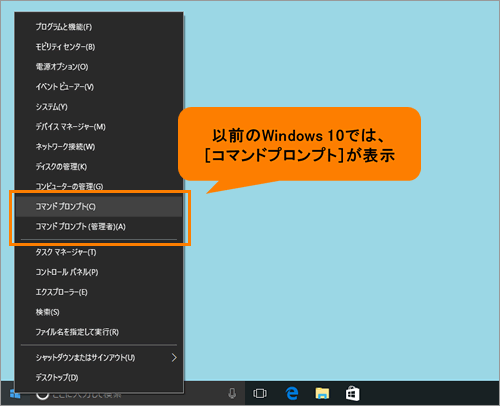Viewport: 500px width, 406px height.
Task: Click the Windows Start button
Action: [15, 394]
